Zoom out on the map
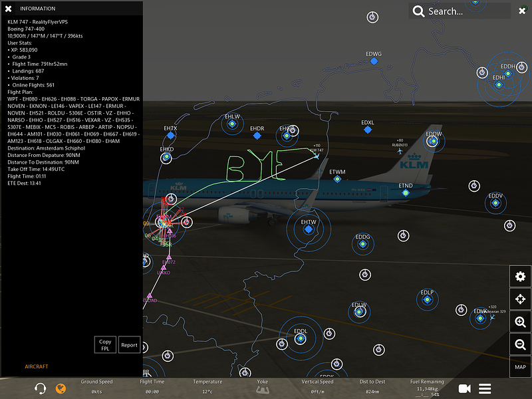This screenshot has width=532, height=399. tap(520, 344)
